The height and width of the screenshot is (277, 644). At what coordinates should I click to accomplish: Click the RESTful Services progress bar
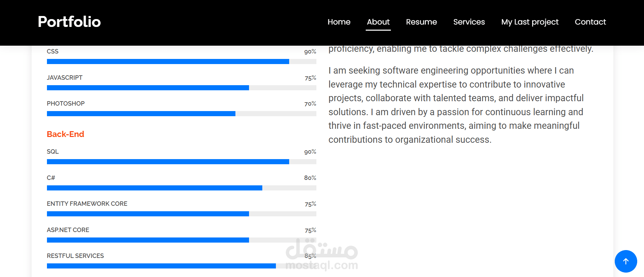[181, 266]
